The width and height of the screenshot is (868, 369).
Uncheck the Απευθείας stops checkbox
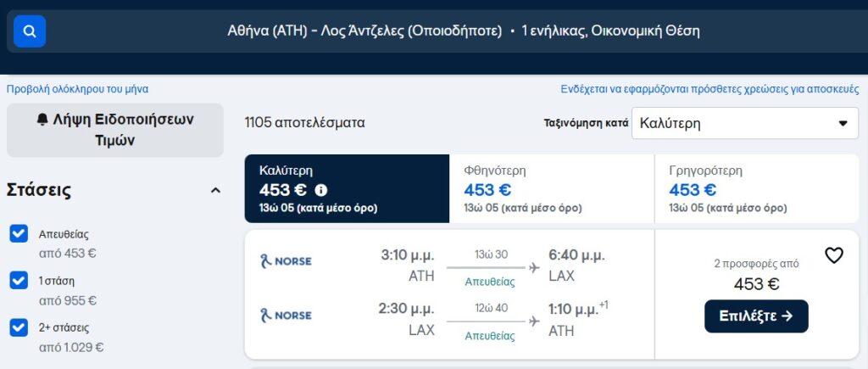click(x=19, y=234)
